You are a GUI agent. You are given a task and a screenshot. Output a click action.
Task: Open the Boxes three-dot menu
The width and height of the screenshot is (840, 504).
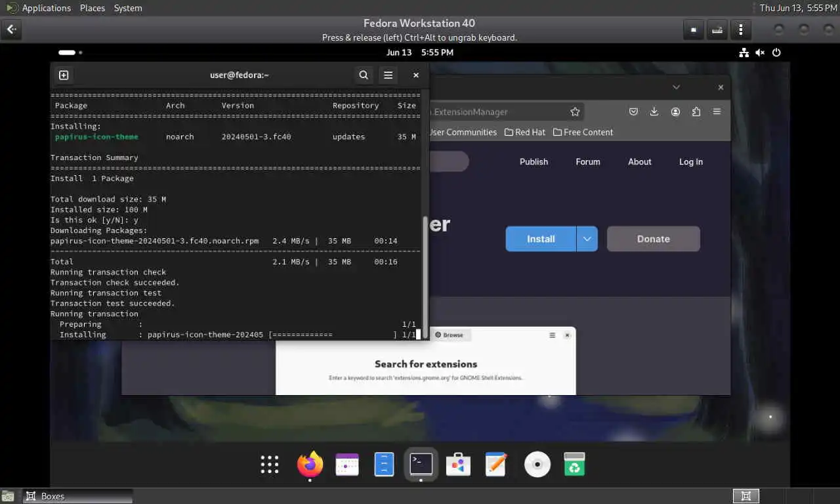[x=741, y=30]
